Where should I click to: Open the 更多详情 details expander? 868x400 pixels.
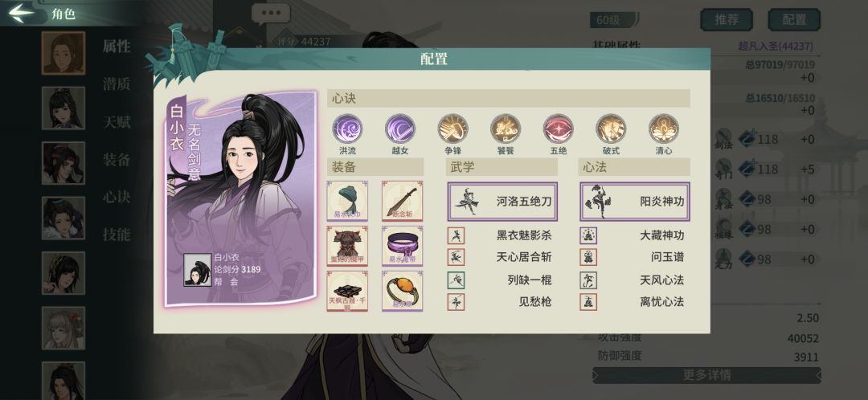(706, 375)
